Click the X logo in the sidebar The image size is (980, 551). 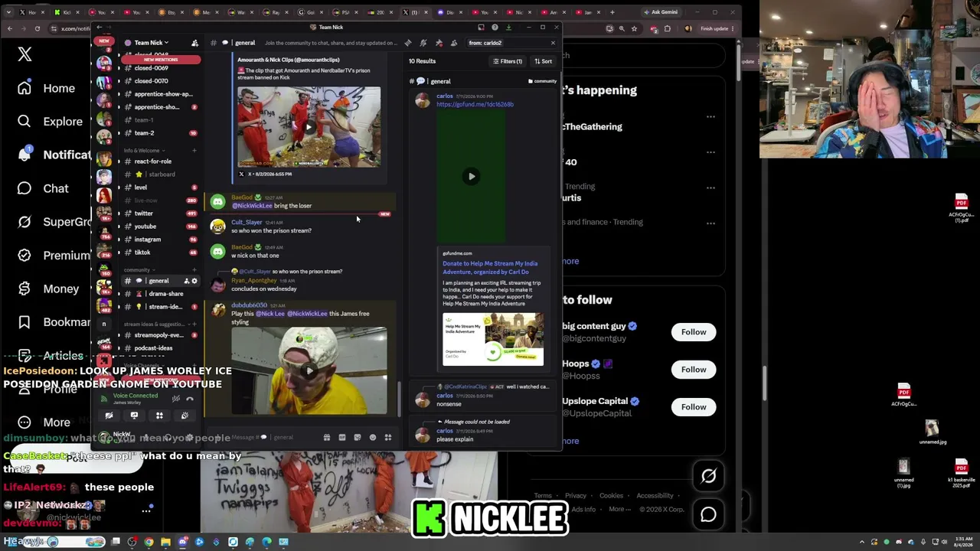tap(24, 54)
